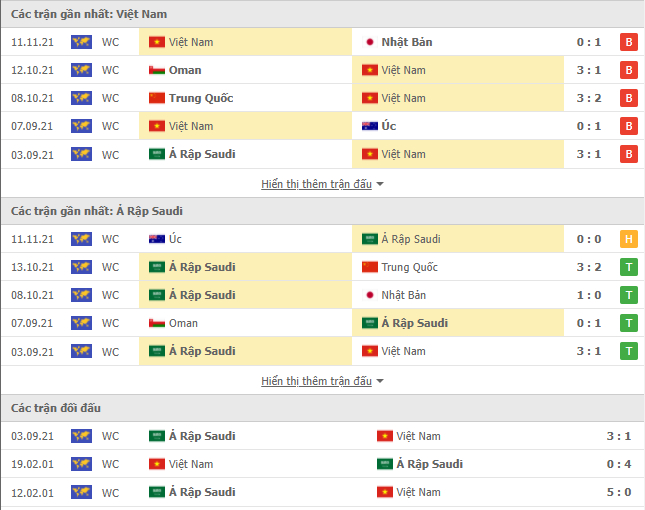Click the Japan flag icon beside Nhật Bản in the 11.11.21 Việt Nam match
645x510 pixels.
369,42
